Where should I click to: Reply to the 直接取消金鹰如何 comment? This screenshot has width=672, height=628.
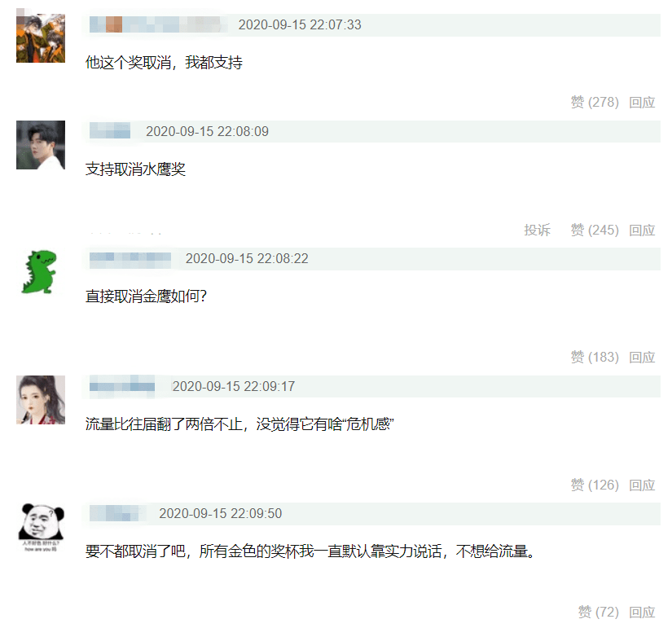[x=642, y=357]
